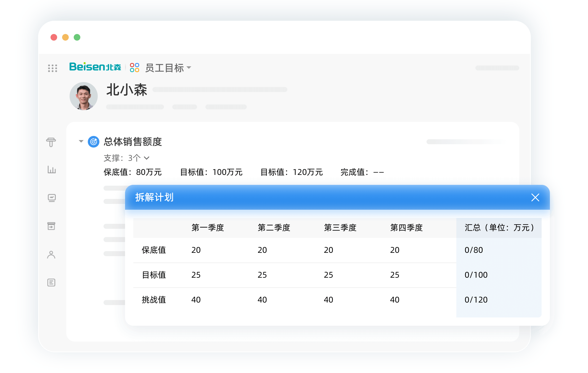Screen dimensions: 588x373
Task: Click the 第一季度 保底值 cell with 20
Action: point(196,250)
